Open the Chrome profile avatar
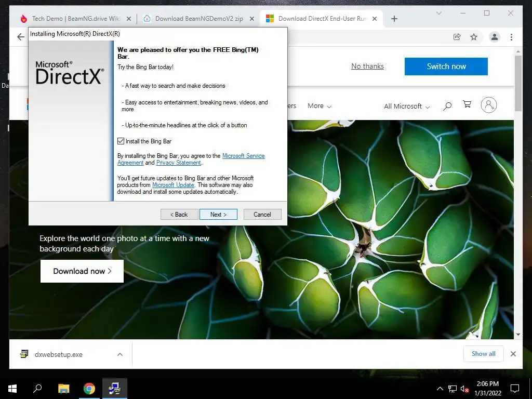 [495, 37]
